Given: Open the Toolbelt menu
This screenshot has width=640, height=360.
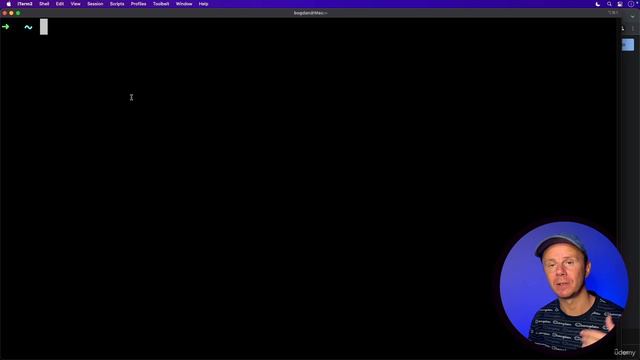Looking at the screenshot, I should (x=161, y=4).
